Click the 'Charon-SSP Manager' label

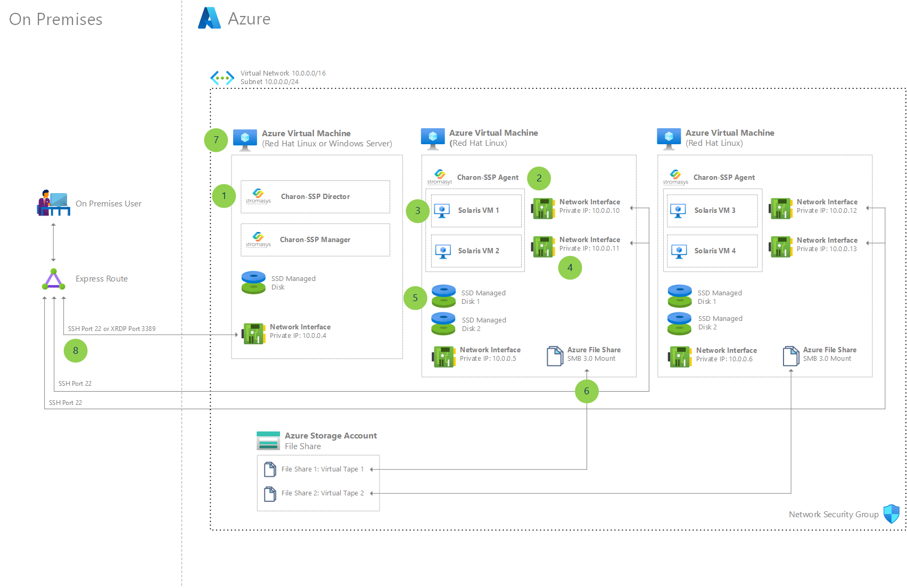point(315,239)
